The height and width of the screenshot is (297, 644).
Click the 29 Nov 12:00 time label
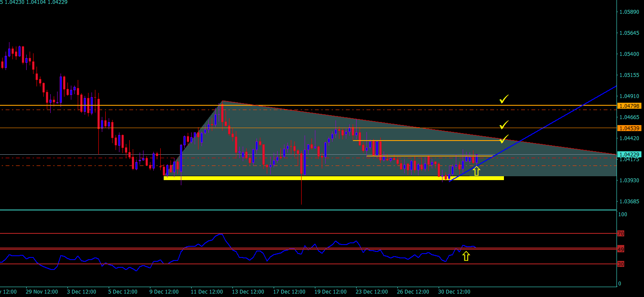(42, 292)
